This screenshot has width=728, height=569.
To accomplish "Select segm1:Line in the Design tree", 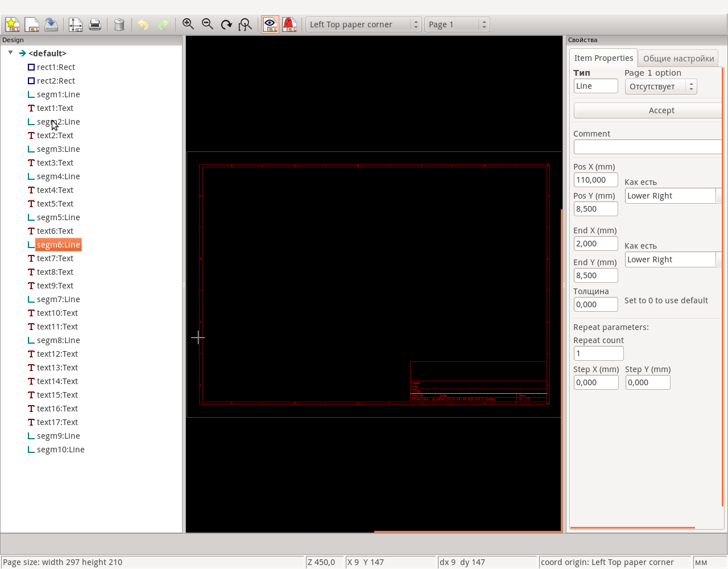I will coord(57,94).
